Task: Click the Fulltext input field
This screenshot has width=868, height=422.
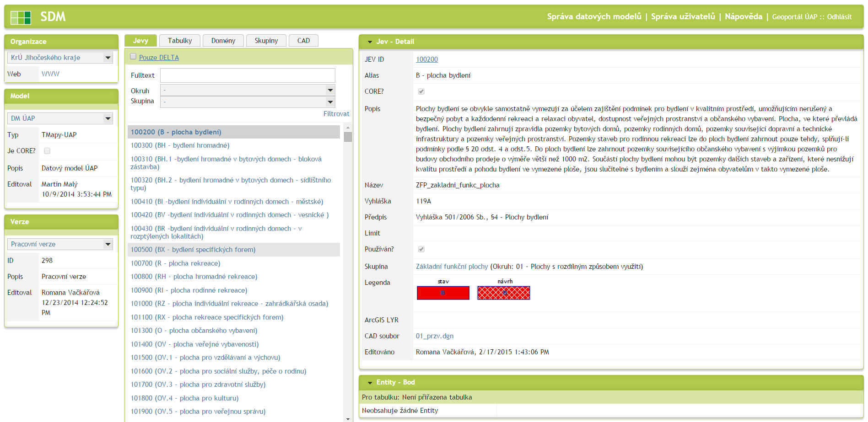Action: [248, 75]
